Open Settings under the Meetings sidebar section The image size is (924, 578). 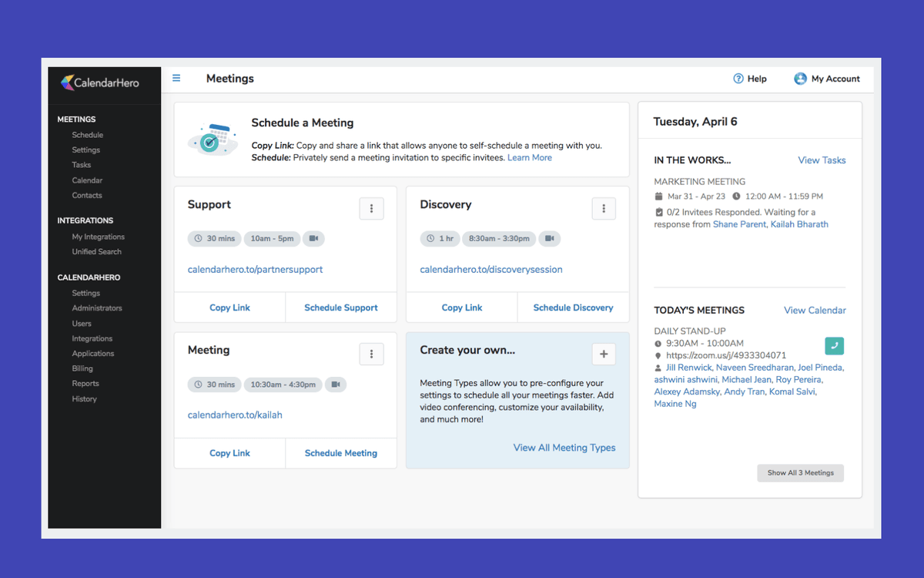[x=86, y=150]
